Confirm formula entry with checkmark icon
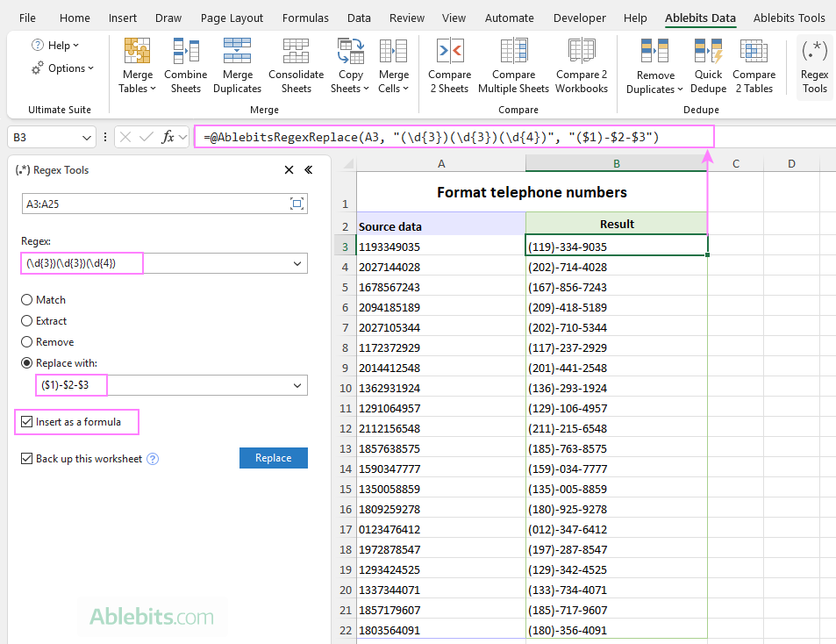Image resolution: width=836 pixels, height=644 pixels. coord(146,137)
